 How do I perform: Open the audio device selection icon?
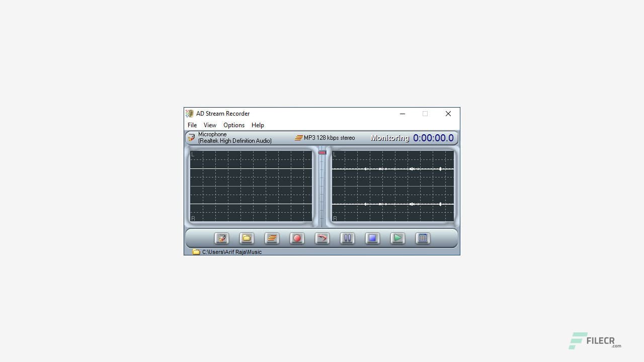coord(221,238)
